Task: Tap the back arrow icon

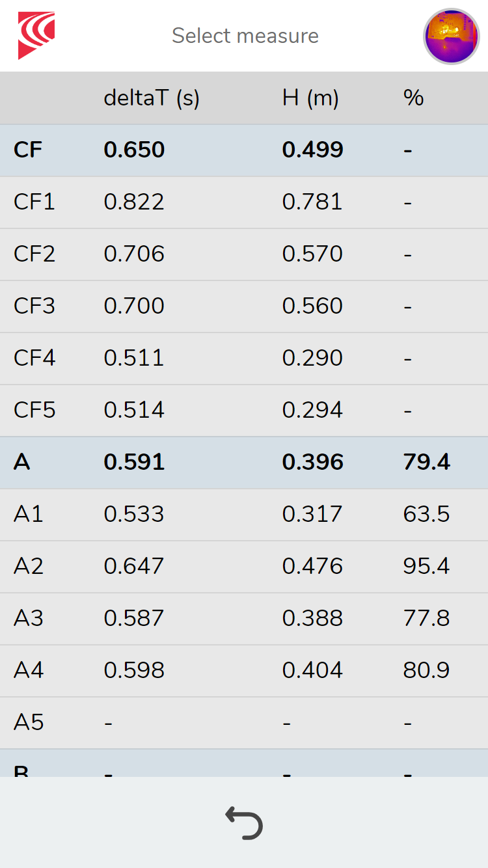Action: pos(244,823)
